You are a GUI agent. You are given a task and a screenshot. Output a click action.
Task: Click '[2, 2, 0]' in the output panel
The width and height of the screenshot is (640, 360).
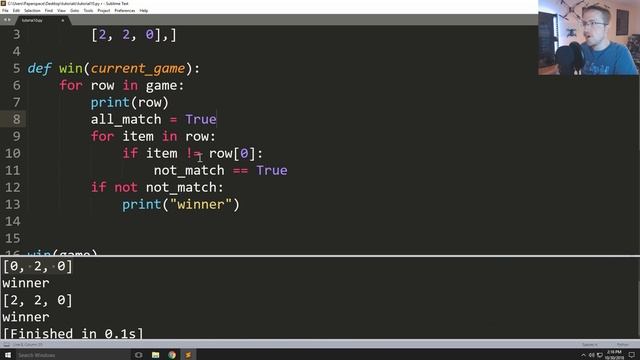[38, 300]
